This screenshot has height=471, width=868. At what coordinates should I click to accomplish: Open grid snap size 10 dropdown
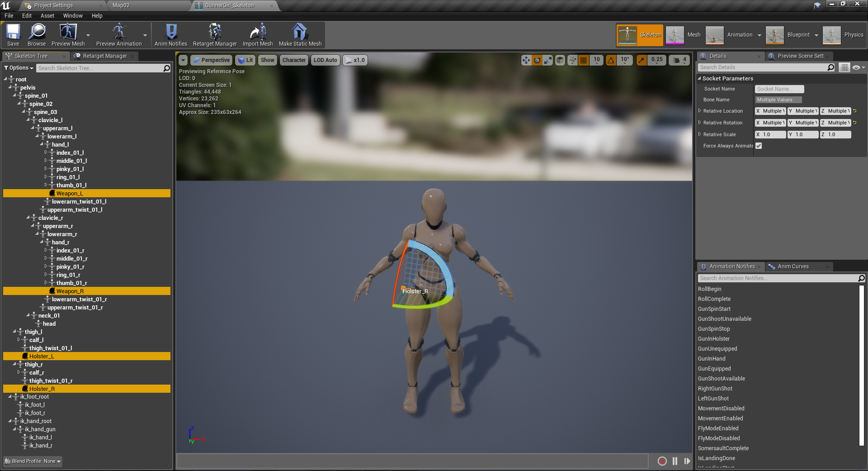tap(597, 60)
